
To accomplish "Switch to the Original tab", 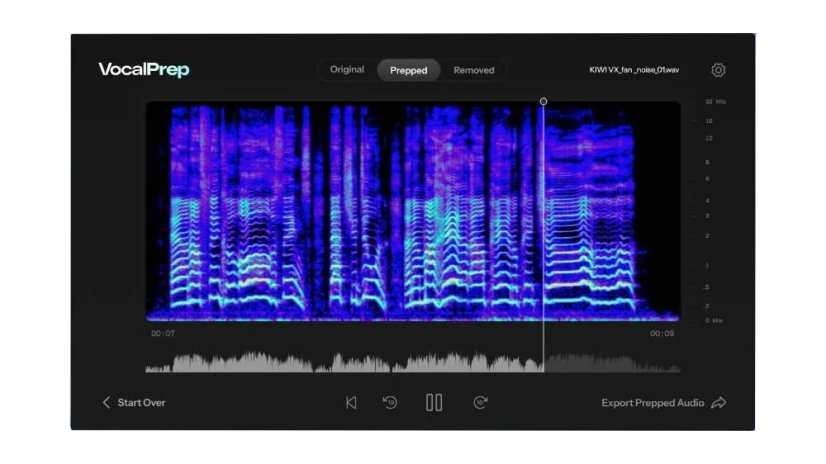I will [347, 70].
